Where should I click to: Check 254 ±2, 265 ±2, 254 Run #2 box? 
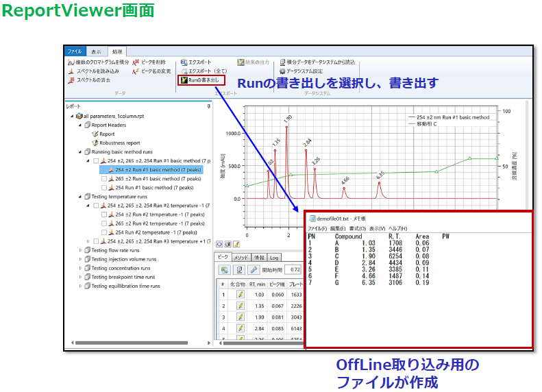point(96,206)
